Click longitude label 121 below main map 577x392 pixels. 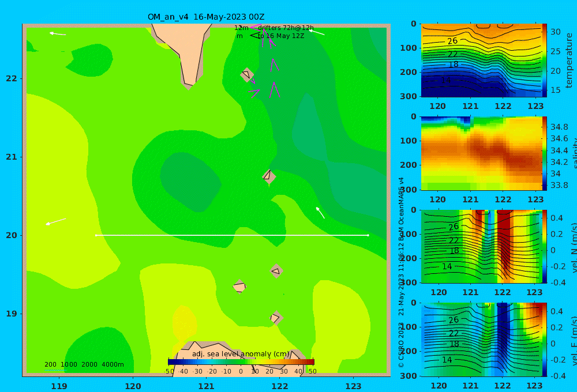point(207,386)
